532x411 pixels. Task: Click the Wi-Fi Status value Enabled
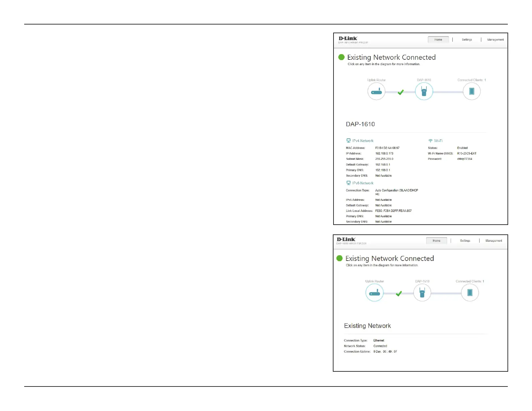pos(462,148)
